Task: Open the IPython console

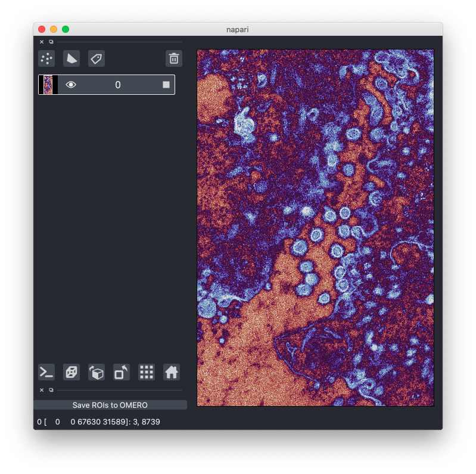Action: coord(46,372)
